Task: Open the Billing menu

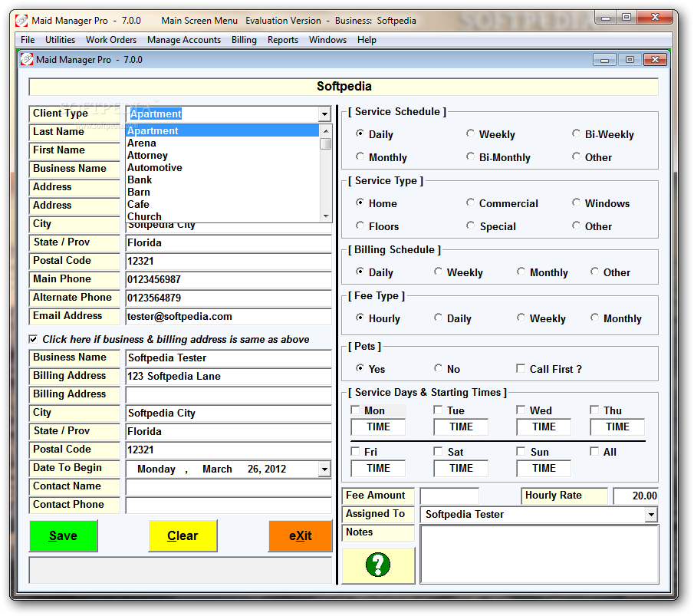Action: pos(244,40)
